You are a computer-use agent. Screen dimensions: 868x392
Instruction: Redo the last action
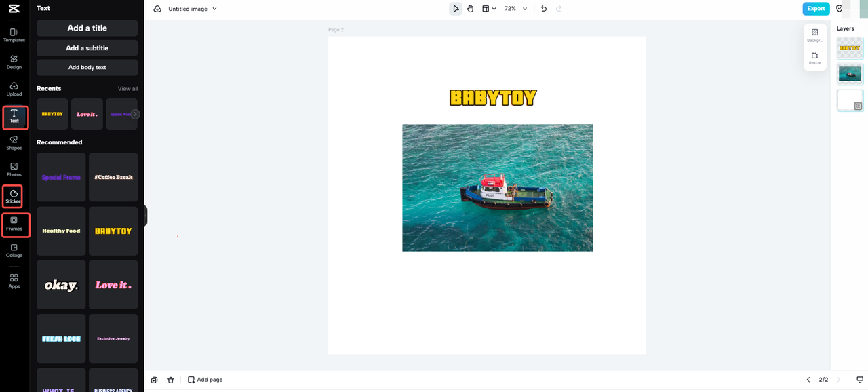click(559, 9)
